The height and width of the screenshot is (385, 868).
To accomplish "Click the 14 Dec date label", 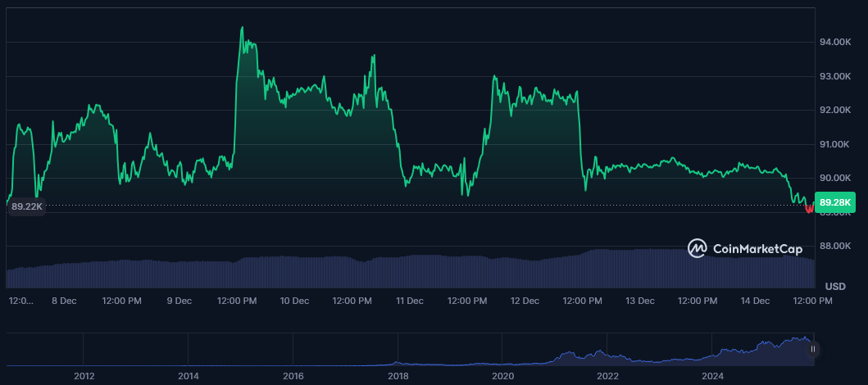I will point(755,301).
